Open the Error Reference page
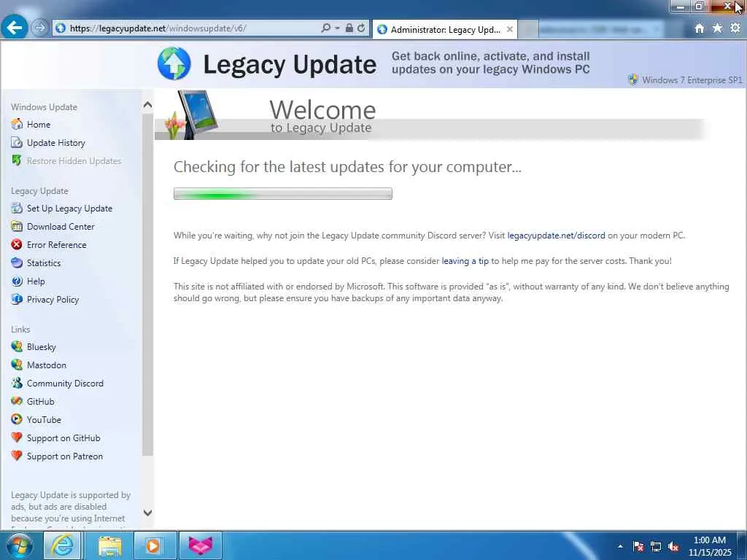The height and width of the screenshot is (560, 747). pos(57,245)
